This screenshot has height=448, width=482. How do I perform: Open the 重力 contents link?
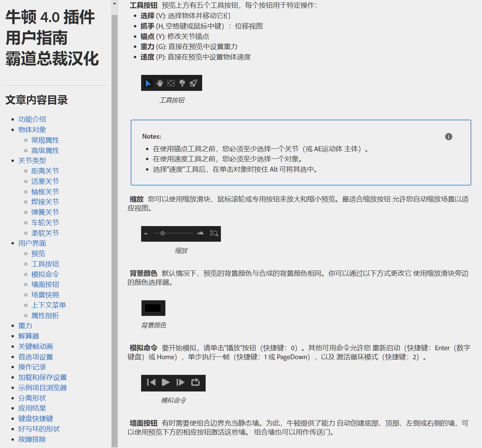[25, 326]
